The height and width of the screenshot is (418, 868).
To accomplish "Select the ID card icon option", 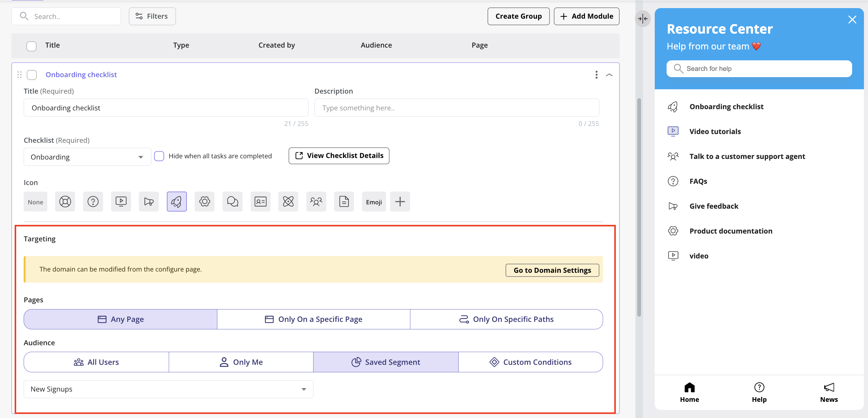I will (x=260, y=202).
